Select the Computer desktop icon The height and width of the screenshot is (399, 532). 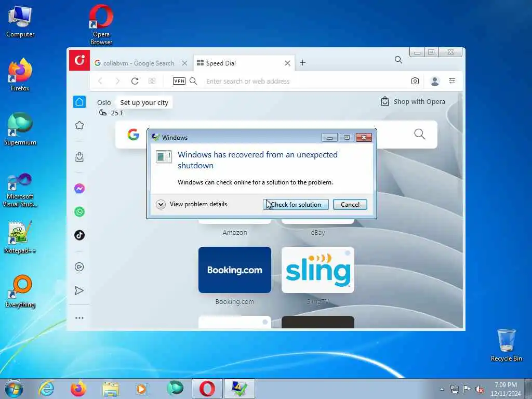20,21
